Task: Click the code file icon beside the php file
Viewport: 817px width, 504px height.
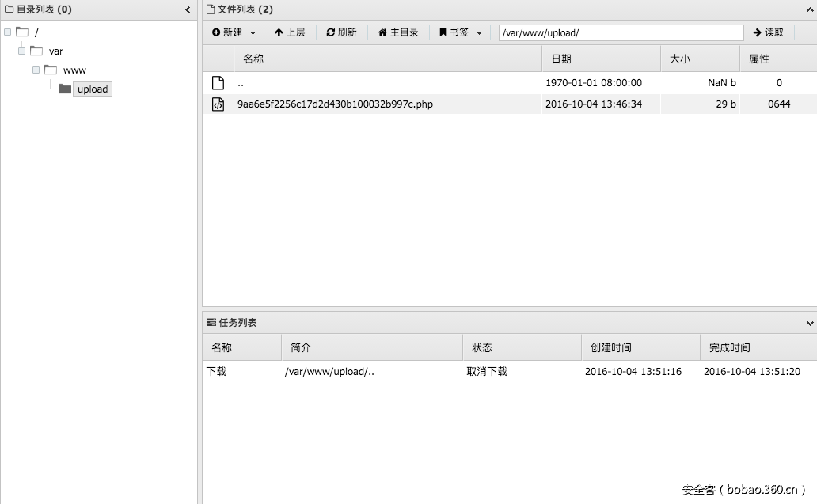Action: [x=217, y=104]
